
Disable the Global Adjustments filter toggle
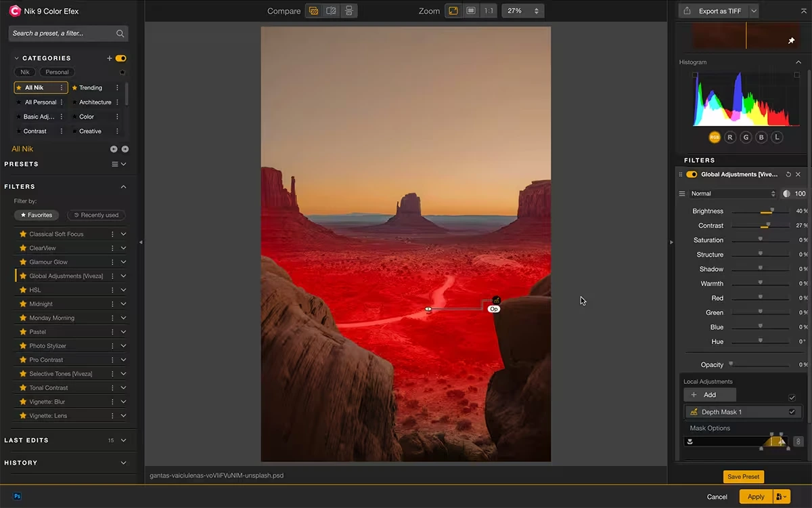692,175
